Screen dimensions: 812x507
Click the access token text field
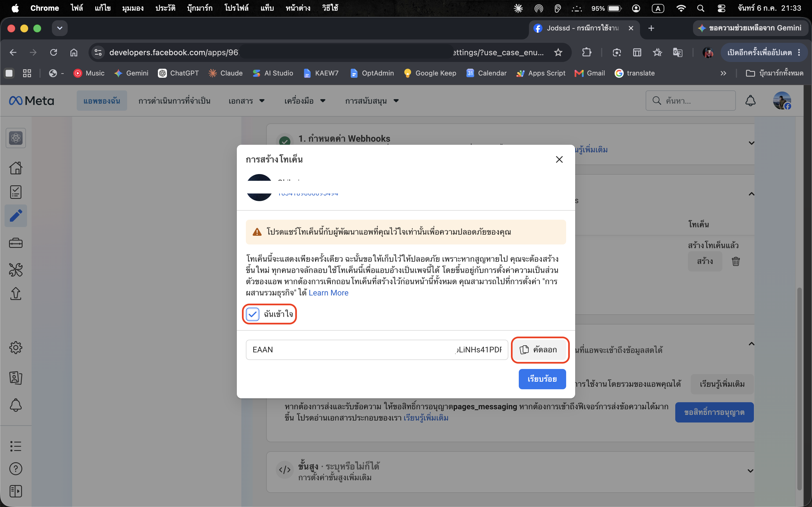376,350
